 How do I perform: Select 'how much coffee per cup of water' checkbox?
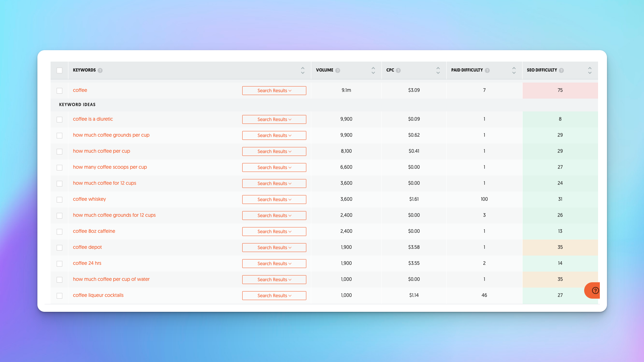pyautogui.click(x=59, y=280)
